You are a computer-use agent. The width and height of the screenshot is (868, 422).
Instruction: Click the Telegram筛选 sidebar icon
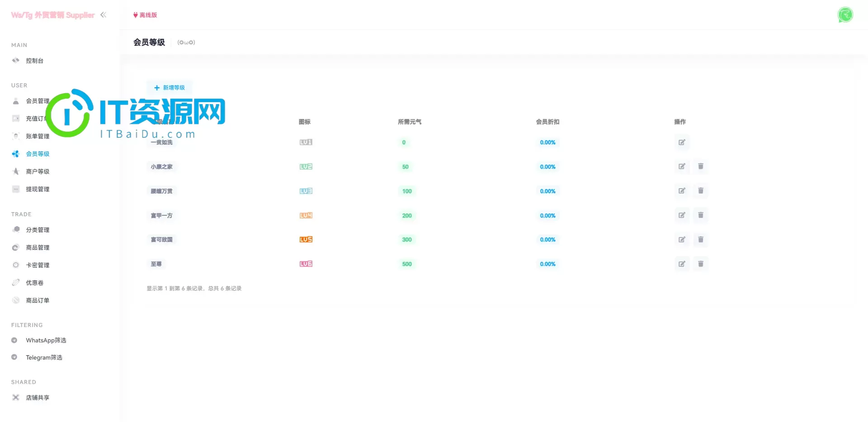[x=14, y=357]
